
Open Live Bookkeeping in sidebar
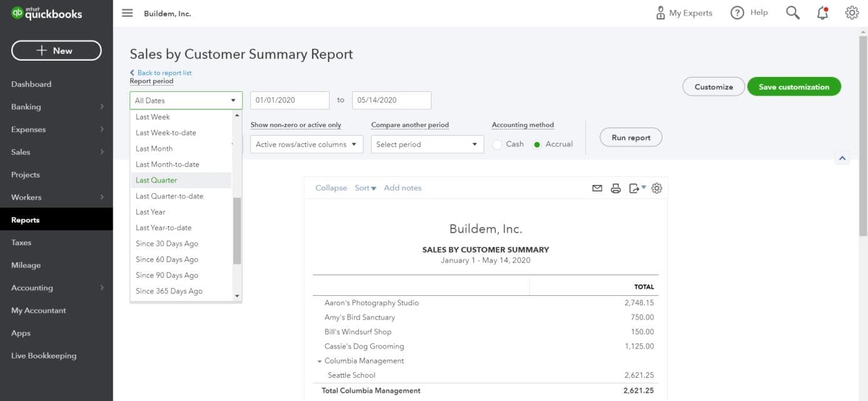point(56,355)
